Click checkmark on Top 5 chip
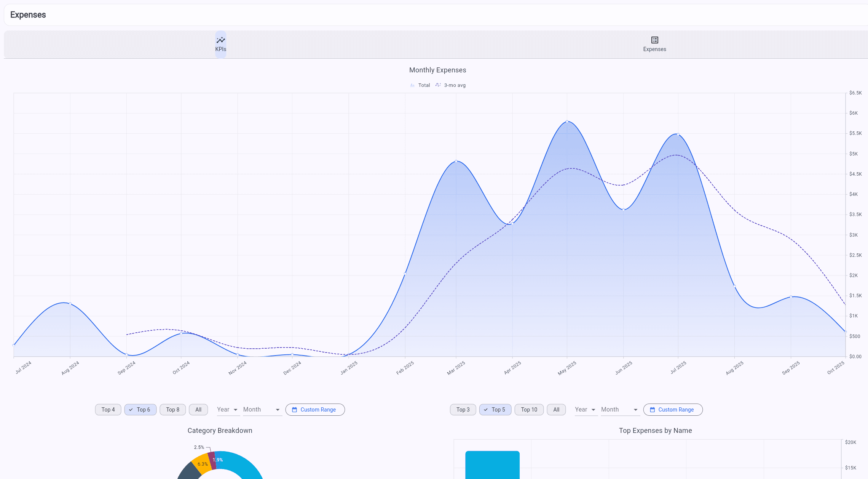This screenshot has height=479, width=868. tap(486, 410)
